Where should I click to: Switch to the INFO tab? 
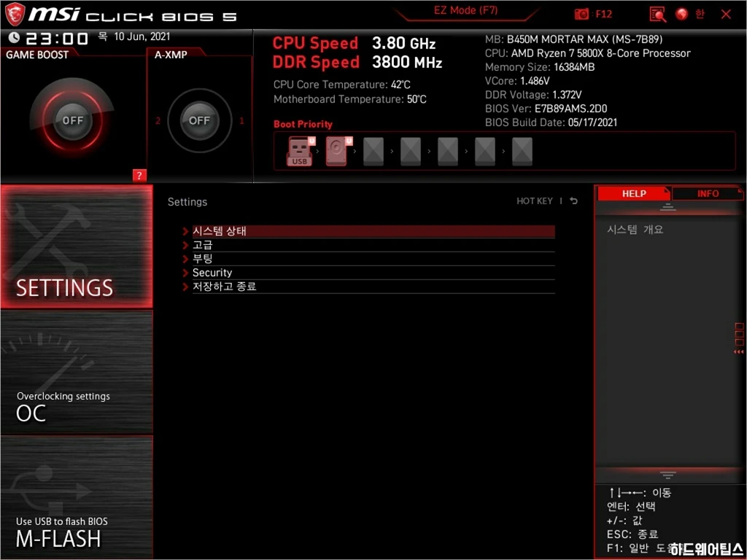coord(708,194)
